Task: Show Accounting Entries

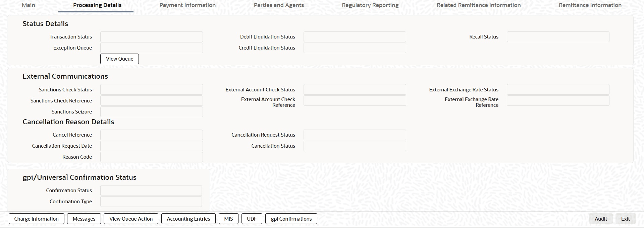Action: [x=189, y=219]
